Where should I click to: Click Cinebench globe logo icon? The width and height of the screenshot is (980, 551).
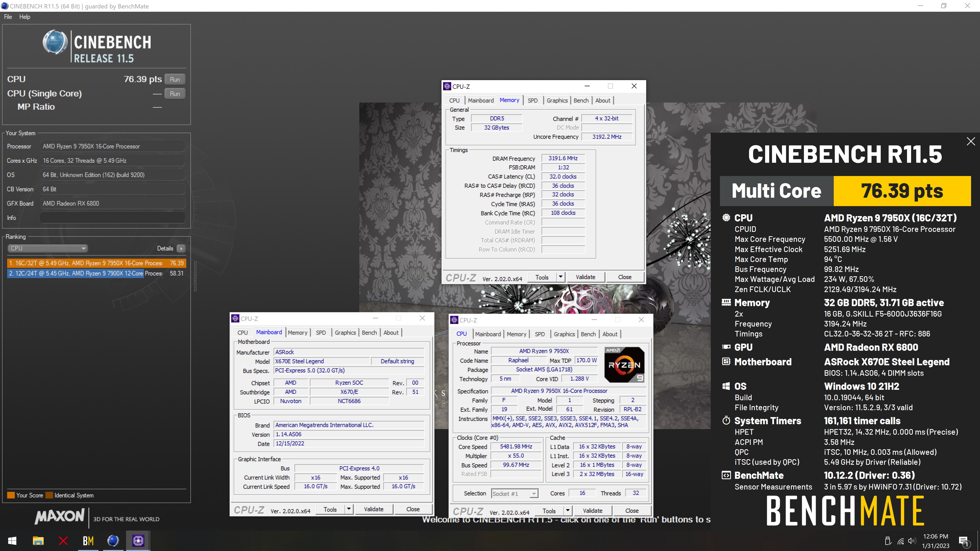pos(55,42)
